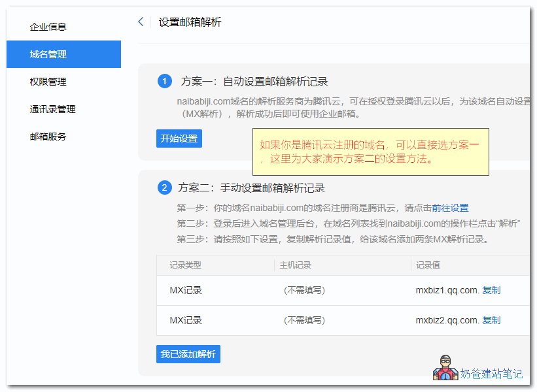This screenshot has height=392, width=537.
Task: Click the back arrow next to 设置邮箱解析
Action: (x=140, y=21)
